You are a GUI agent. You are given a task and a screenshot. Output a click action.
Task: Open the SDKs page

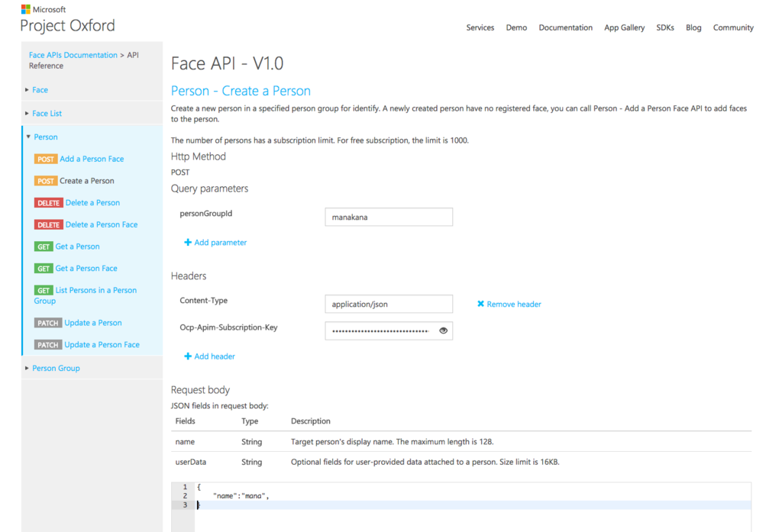tap(665, 27)
